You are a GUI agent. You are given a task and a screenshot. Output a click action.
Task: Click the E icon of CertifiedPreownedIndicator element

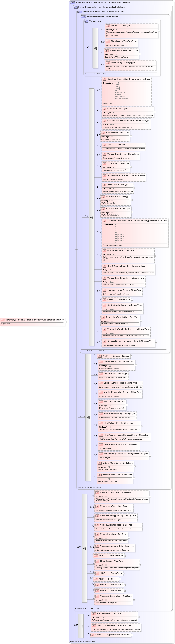coord(105,121)
